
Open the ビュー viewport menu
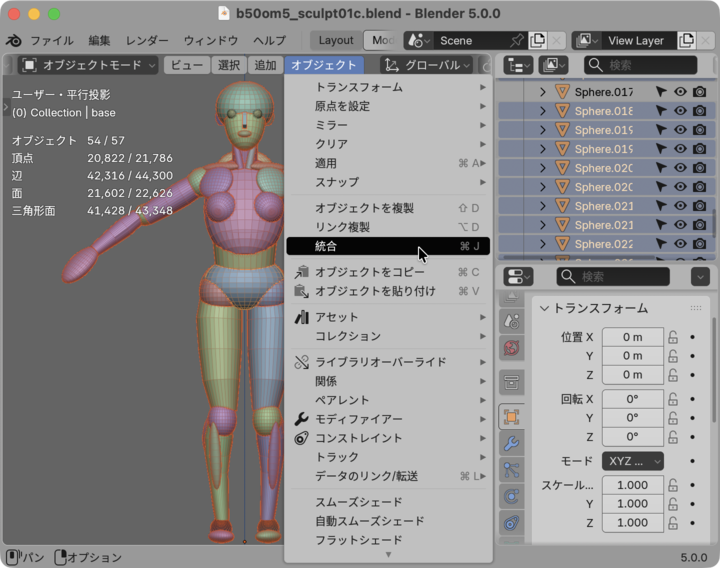point(186,65)
